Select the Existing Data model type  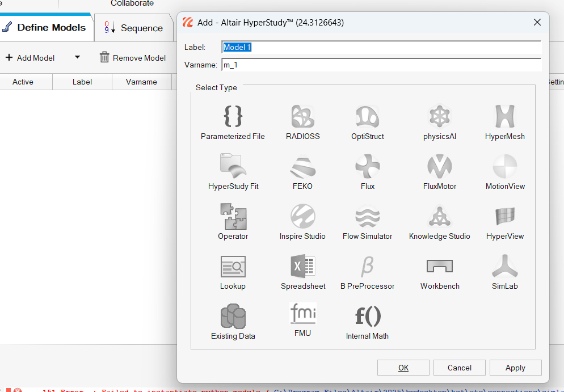pyautogui.click(x=233, y=322)
